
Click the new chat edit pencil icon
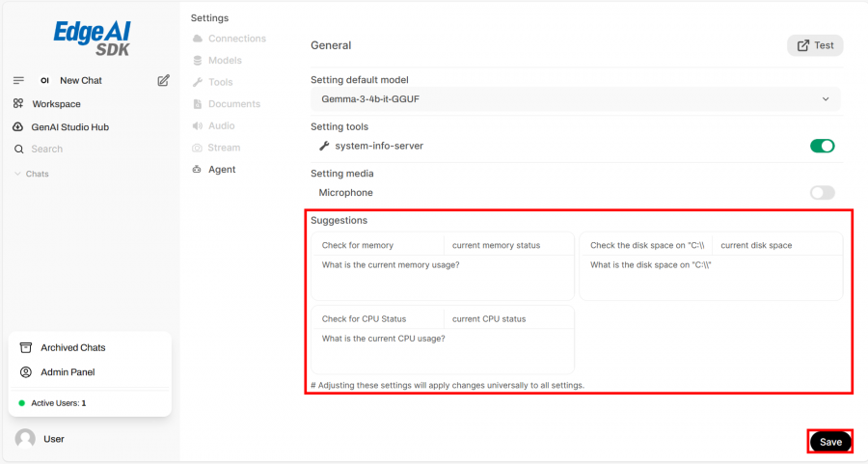(164, 80)
